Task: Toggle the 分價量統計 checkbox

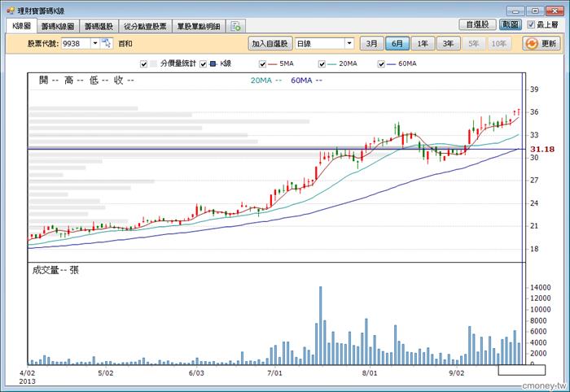Action: coord(143,64)
